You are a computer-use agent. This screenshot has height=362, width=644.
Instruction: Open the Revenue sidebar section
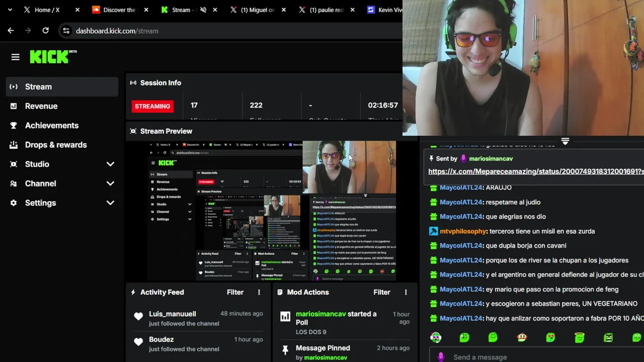click(62, 106)
